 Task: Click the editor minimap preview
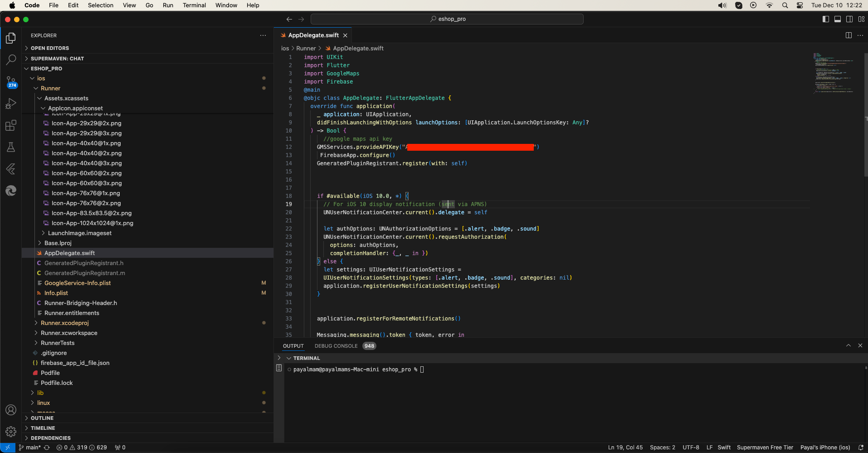coord(834,73)
